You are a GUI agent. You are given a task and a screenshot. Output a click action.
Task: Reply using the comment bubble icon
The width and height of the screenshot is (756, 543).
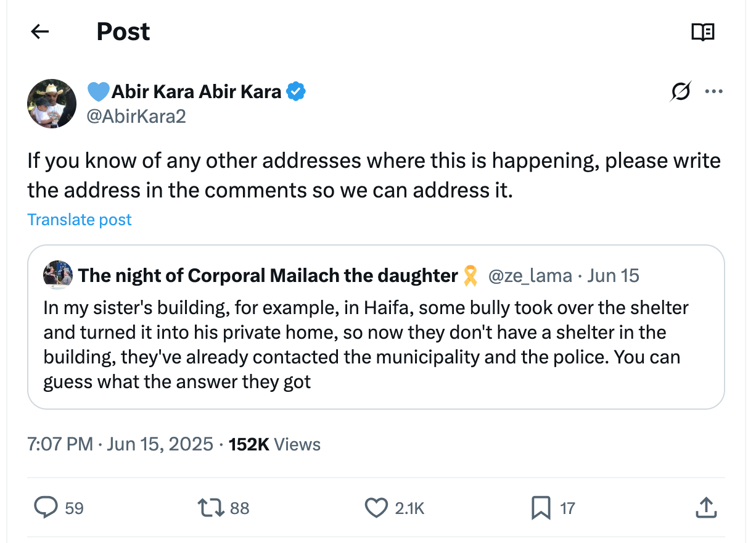pos(45,508)
